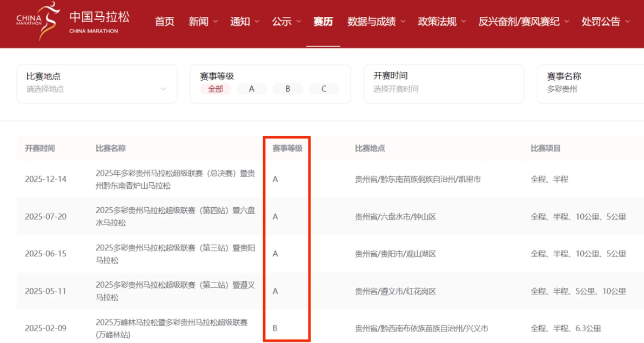Filter races by level C

point(324,89)
